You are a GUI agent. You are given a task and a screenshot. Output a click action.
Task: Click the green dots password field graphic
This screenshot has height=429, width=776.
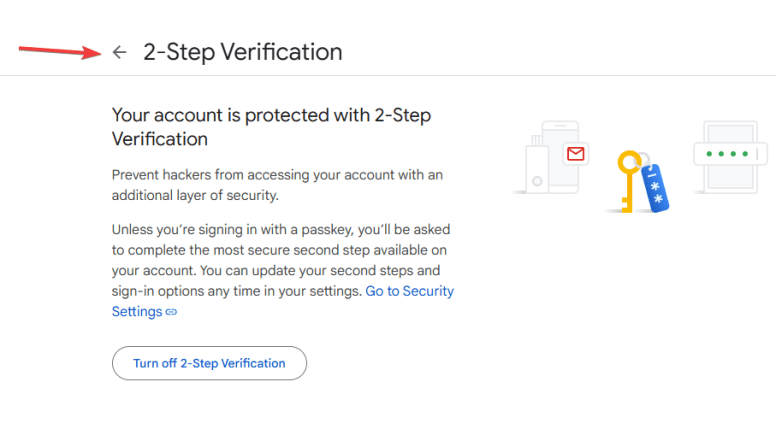click(729, 154)
